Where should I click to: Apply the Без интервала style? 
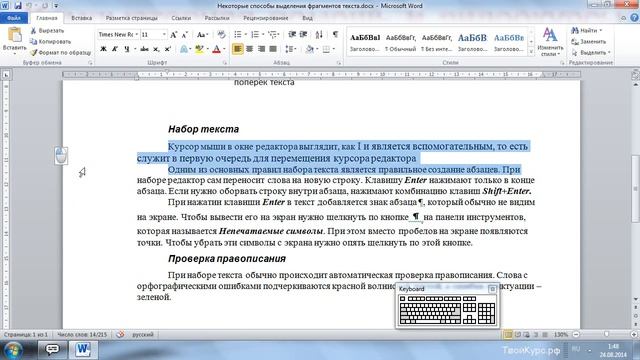pos(436,42)
